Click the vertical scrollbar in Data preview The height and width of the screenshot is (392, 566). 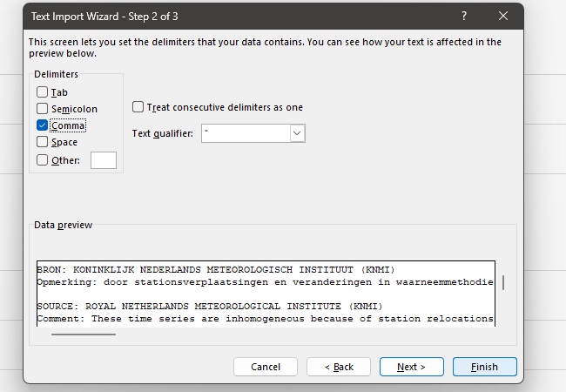coord(503,283)
